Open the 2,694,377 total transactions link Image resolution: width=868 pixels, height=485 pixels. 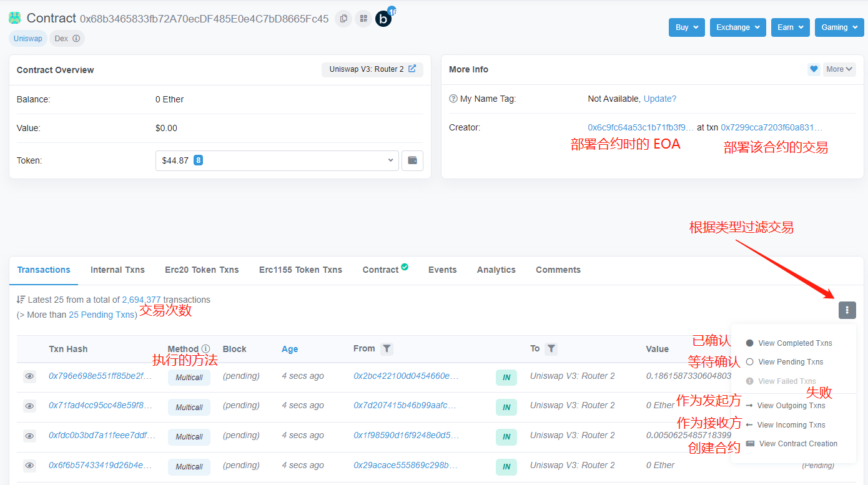point(141,300)
